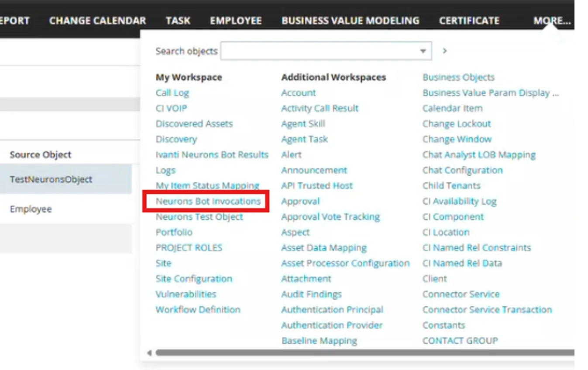Open Authentication Provider
Image resolution: width=588 pixels, height=370 pixels.
click(332, 325)
